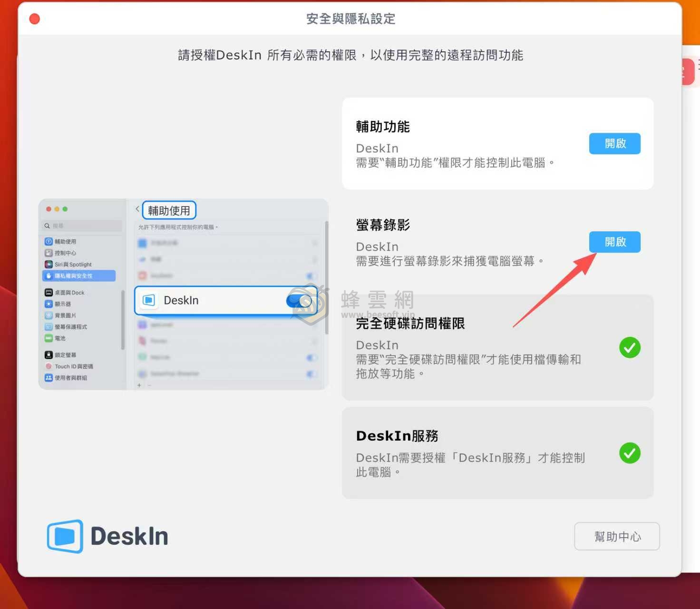Select 隱私權與安全性 in illustration sidebar
Screen dimensions: 700x609
[x=79, y=276]
